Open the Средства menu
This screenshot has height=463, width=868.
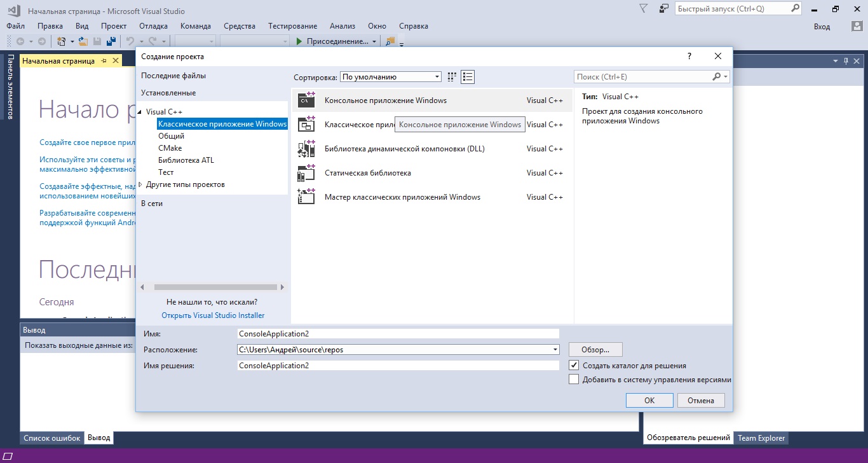(x=240, y=26)
